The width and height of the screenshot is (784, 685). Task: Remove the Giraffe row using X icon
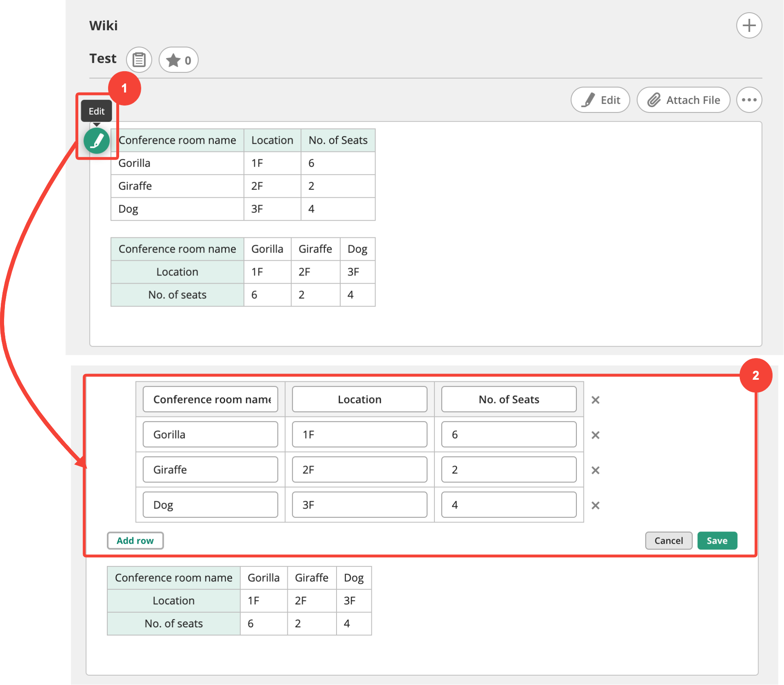[595, 470]
